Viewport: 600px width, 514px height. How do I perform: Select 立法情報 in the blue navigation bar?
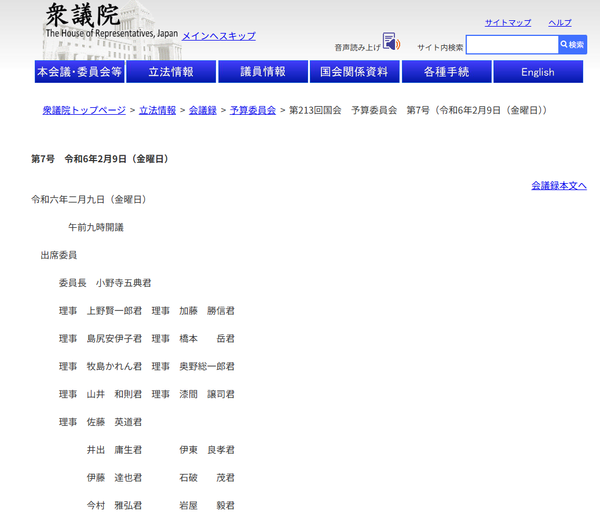(x=171, y=72)
